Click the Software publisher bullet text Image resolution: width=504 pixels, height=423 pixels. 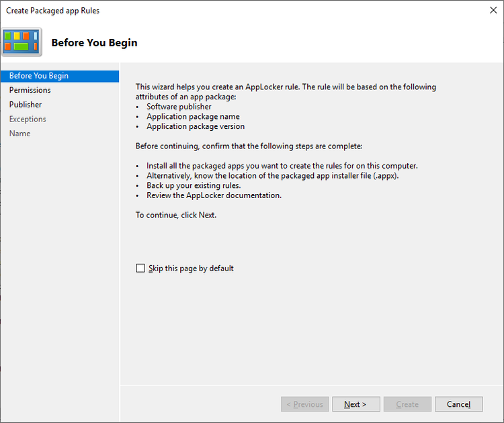[179, 106]
